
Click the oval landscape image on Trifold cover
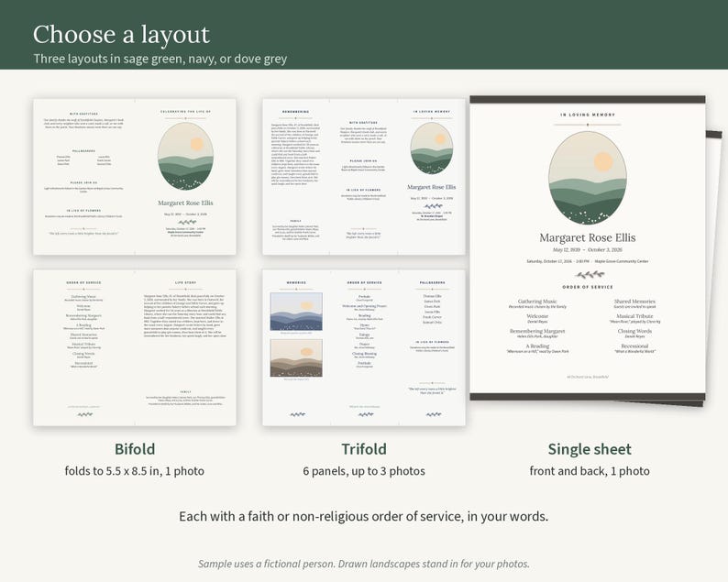click(432, 148)
